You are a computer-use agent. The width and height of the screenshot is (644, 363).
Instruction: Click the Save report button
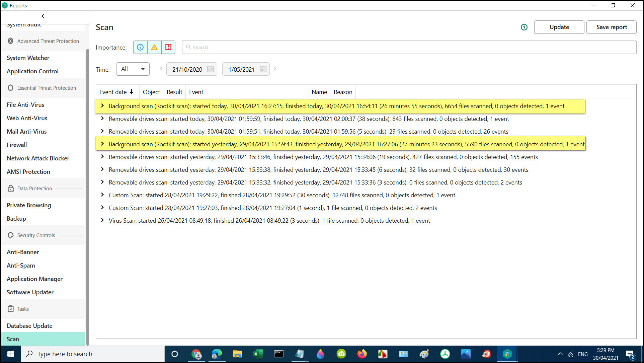coord(611,27)
